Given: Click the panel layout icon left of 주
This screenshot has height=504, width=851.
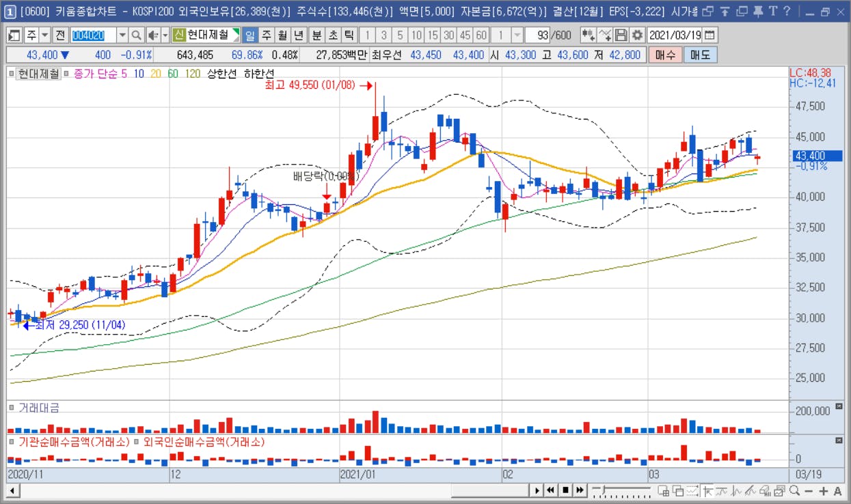Looking at the screenshot, I should click(x=14, y=36).
